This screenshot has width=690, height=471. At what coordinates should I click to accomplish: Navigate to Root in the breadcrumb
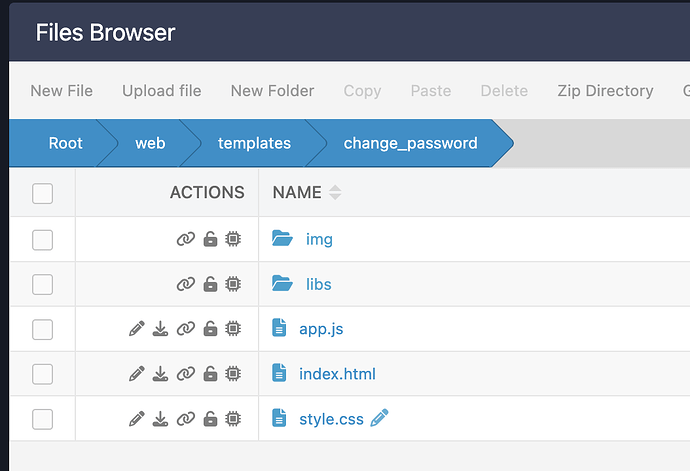point(65,143)
